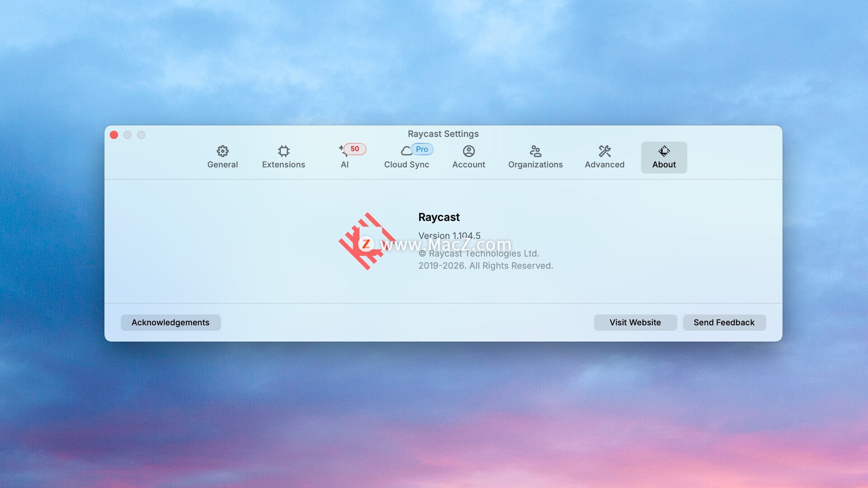Click the About Raycast toolbar icon
This screenshot has width=868, height=488.
click(664, 151)
